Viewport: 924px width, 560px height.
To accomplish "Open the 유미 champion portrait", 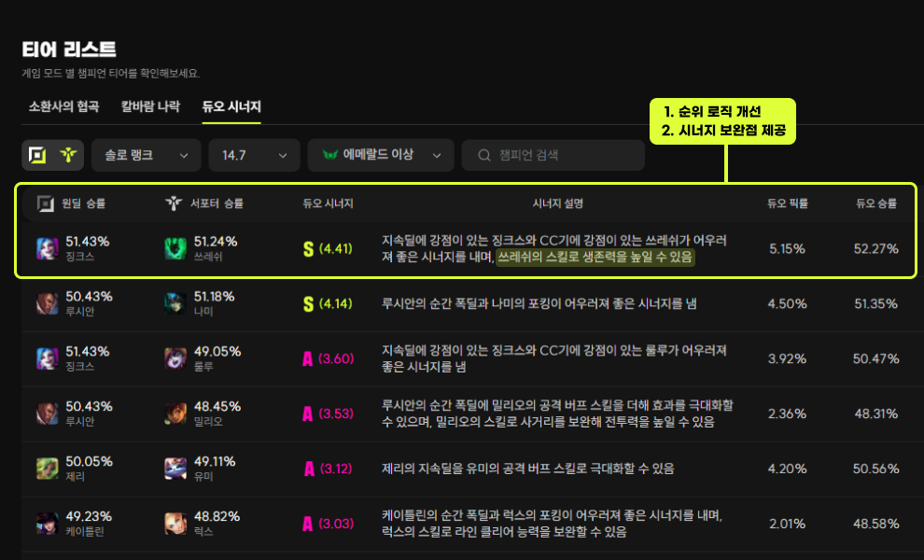I will [175, 469].
